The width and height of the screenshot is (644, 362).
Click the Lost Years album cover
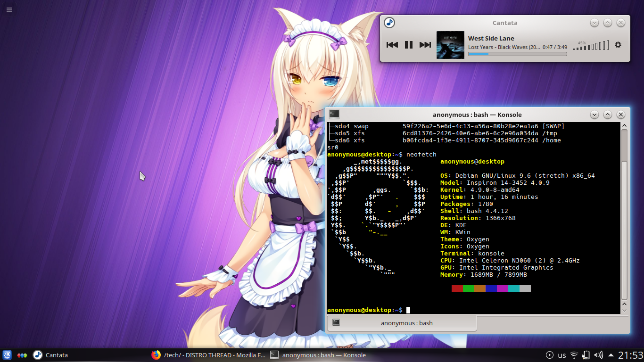click(x=450, y=45)
